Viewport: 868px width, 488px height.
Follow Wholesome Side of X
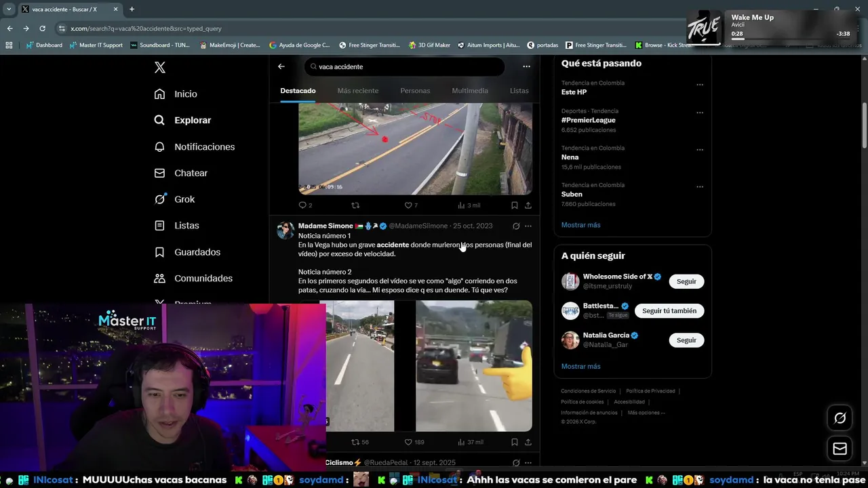(686, 281)
